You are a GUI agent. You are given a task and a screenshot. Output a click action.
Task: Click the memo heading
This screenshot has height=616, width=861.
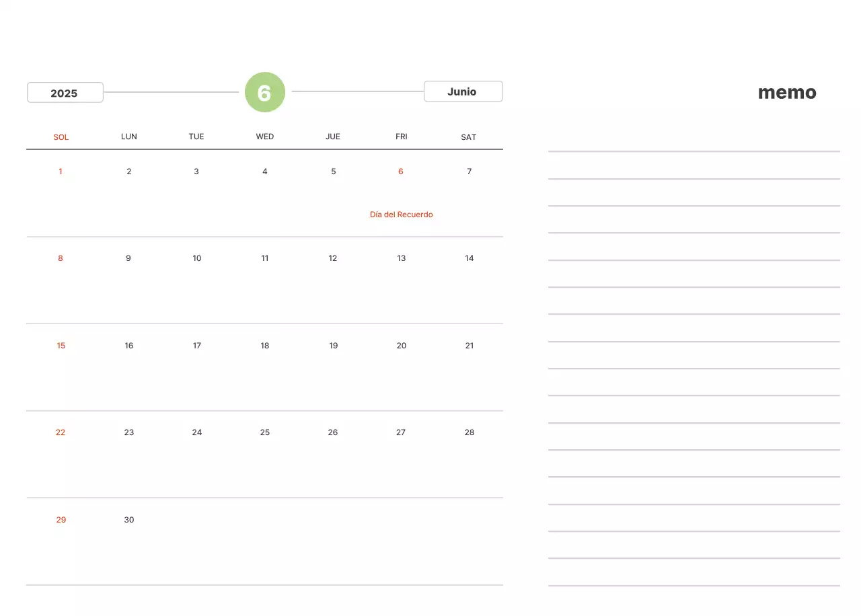tap(787, 93)
